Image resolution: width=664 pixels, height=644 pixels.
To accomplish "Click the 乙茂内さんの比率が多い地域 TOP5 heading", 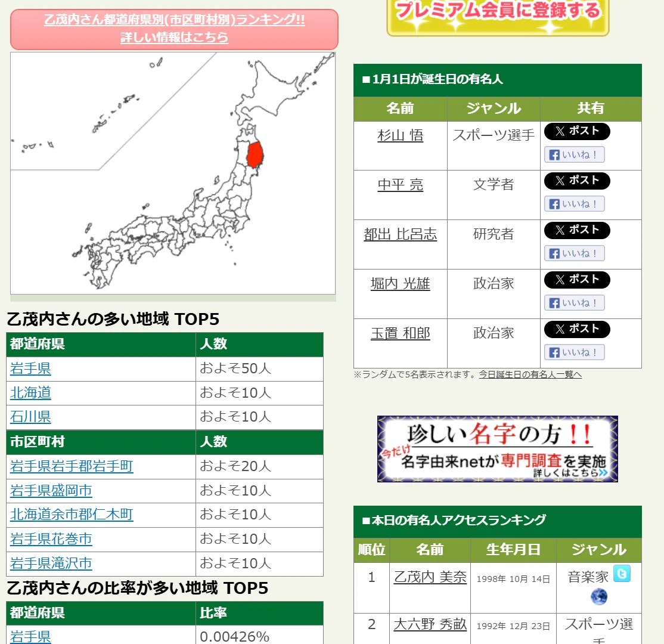I will click(138, 588).
